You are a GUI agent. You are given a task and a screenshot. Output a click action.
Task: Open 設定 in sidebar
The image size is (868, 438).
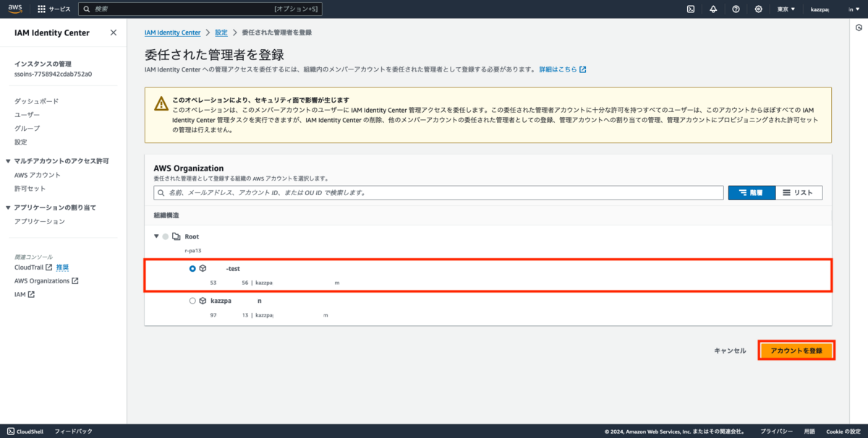21,142
